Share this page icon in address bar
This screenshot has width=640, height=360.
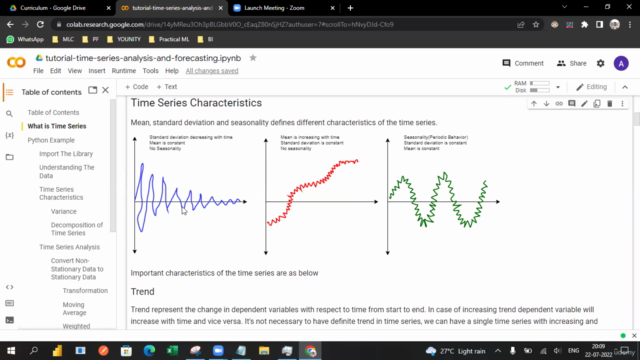(520, 24)
